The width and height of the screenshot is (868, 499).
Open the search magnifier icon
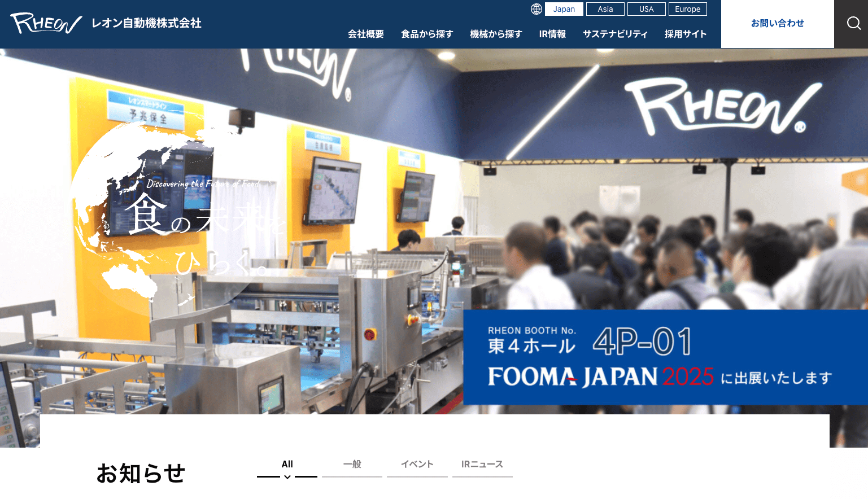(x=853, y=23)
